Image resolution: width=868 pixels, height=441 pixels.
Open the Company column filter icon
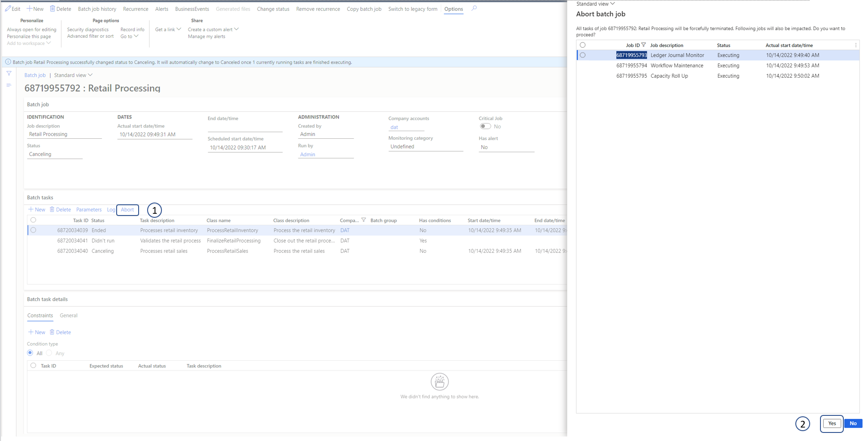click(x=364, y=220)
